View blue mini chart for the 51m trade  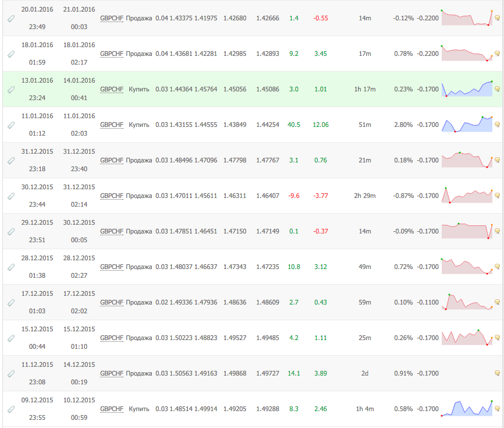pyautogui.click(x=467, y=124)
